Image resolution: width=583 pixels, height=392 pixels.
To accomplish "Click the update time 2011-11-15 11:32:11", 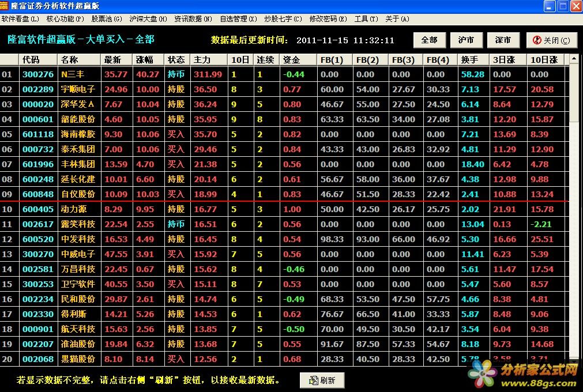I will click(345, 40).
